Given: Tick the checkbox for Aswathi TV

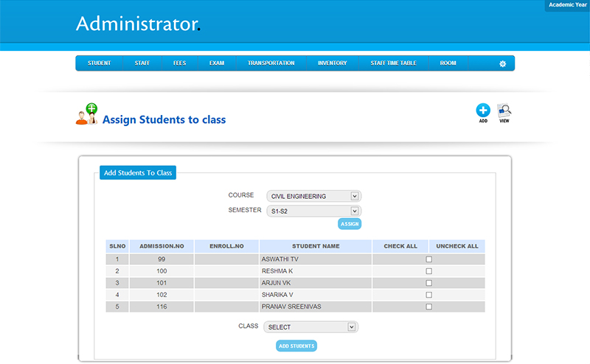Looking at the screenshot, I should tap(428, 259).
